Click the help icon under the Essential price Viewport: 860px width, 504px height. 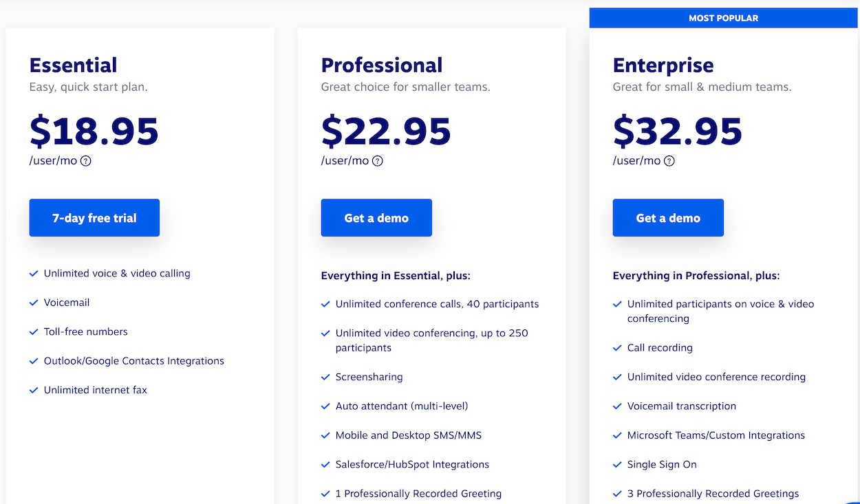(86, 161)
